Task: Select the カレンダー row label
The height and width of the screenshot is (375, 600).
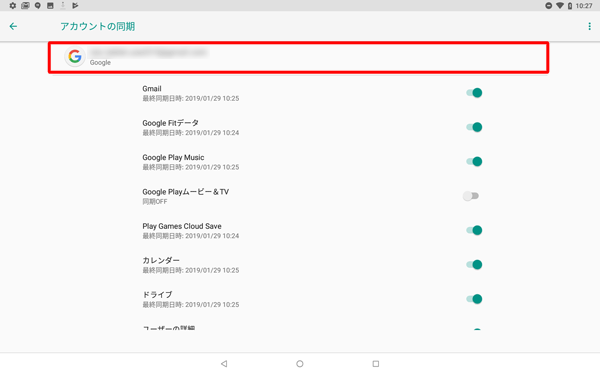Action: tap(161, 260)
